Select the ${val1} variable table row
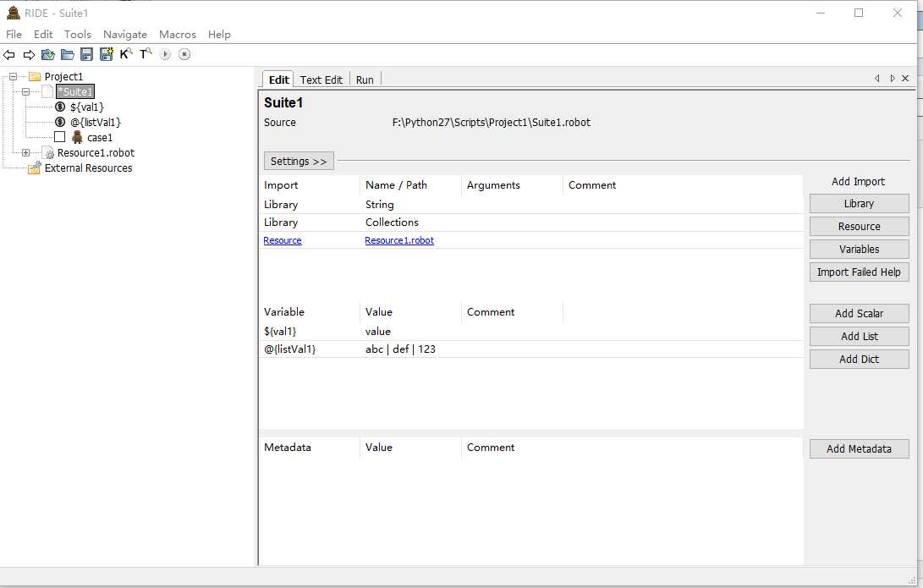Viewport: 923px width, 588px height. pyautogui.click(x=531, y=332)
